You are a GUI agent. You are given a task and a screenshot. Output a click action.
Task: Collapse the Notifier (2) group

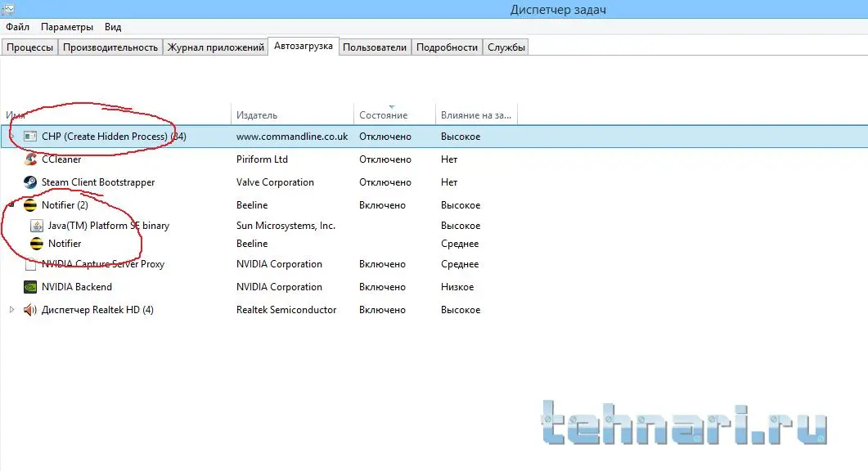coord(11,205)
